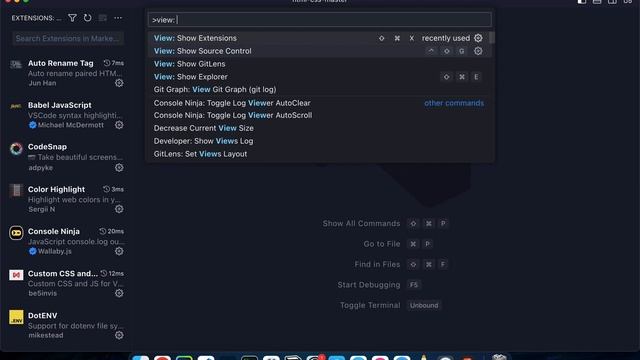Clear extensions search results icon

point(103,18)
